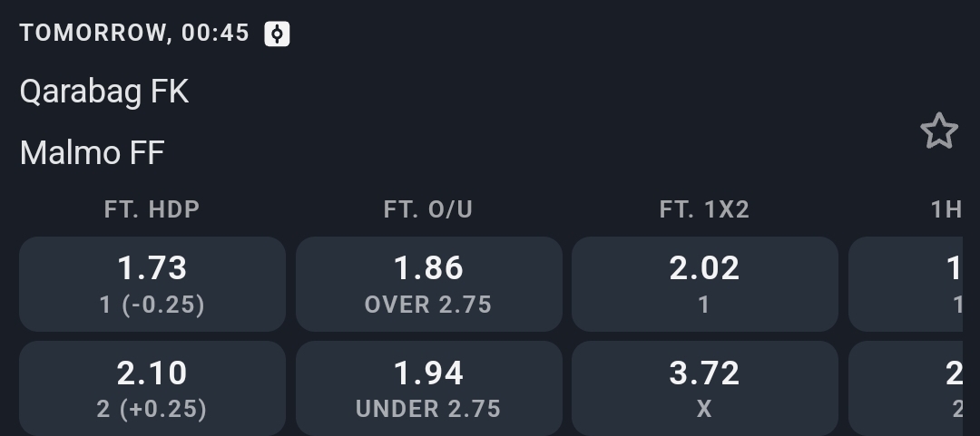Select the cut-off top odds button under 1H
The height and width of the screenshot is (436, 980).
click(906, 283)
